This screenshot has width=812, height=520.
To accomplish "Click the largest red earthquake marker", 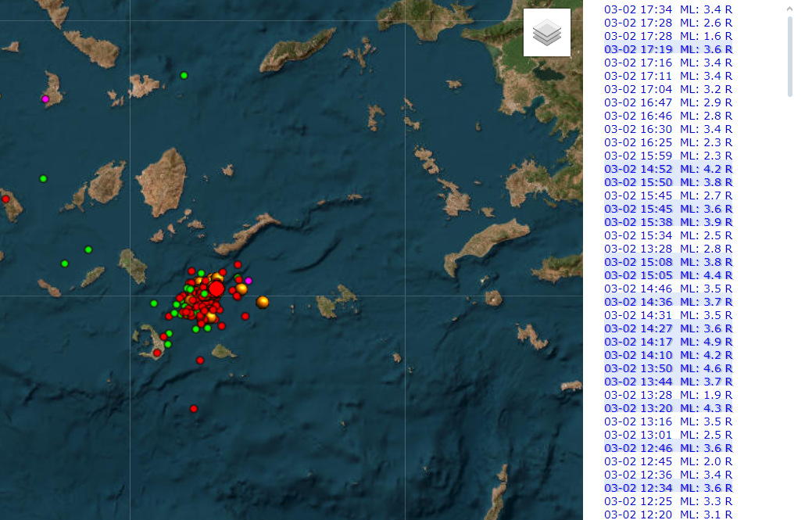I will pos(216,289).
